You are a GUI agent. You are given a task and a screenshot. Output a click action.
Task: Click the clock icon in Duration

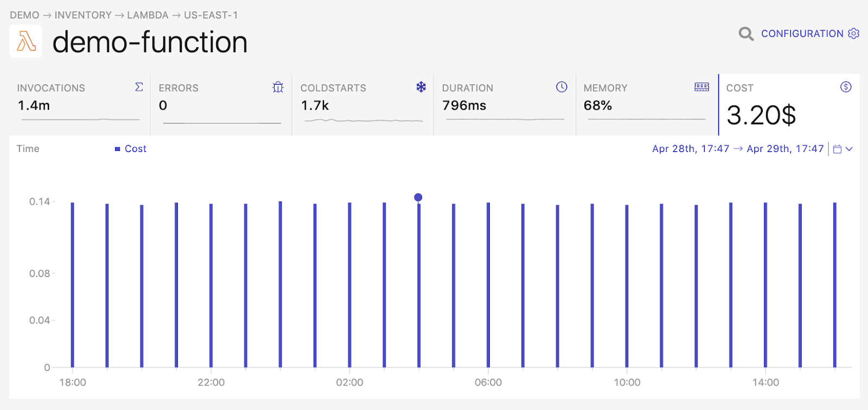pos(561,87)
